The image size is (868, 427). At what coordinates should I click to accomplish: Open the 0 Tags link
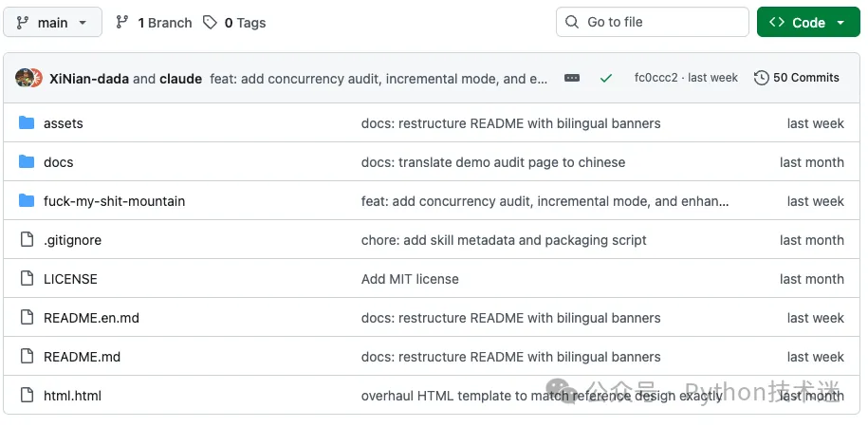(234, 23)
